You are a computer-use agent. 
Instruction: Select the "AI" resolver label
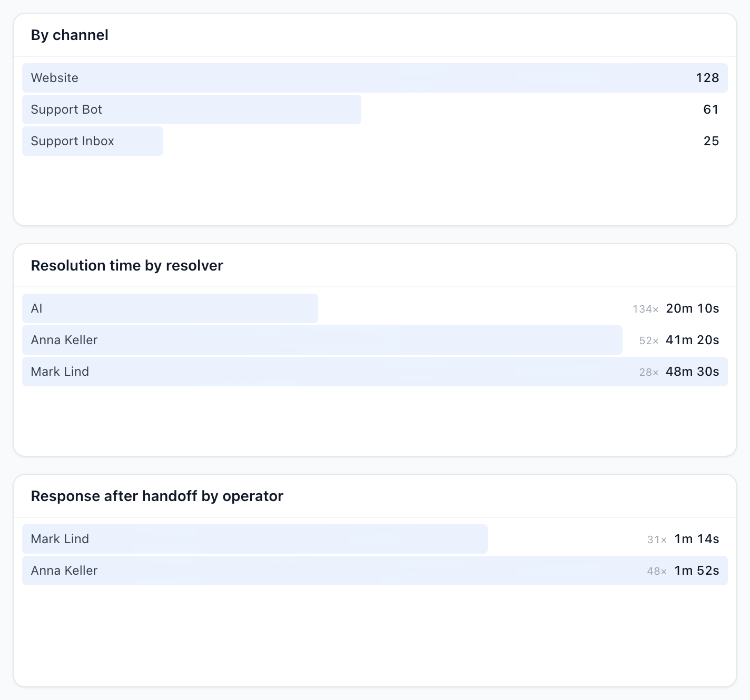tap(36, 308)
